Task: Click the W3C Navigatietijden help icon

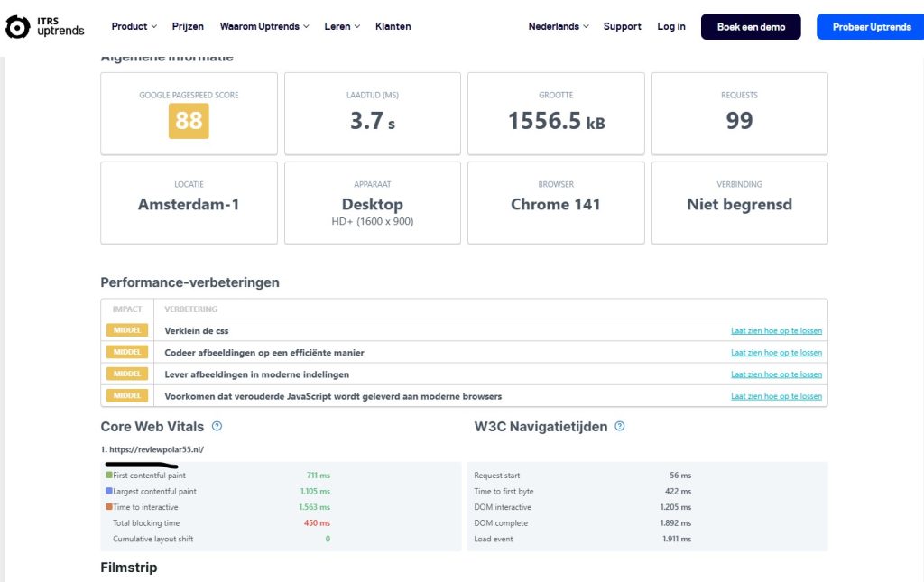Action: pos(620,427)
